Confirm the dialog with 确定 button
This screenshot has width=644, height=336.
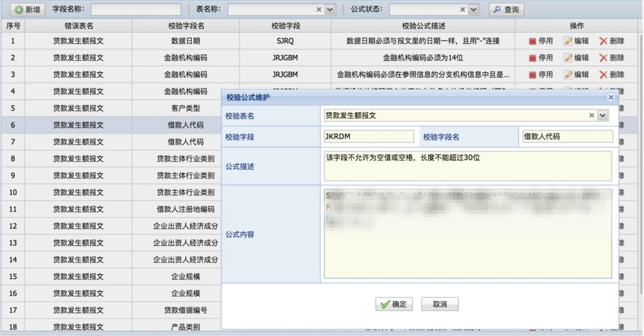394,304
